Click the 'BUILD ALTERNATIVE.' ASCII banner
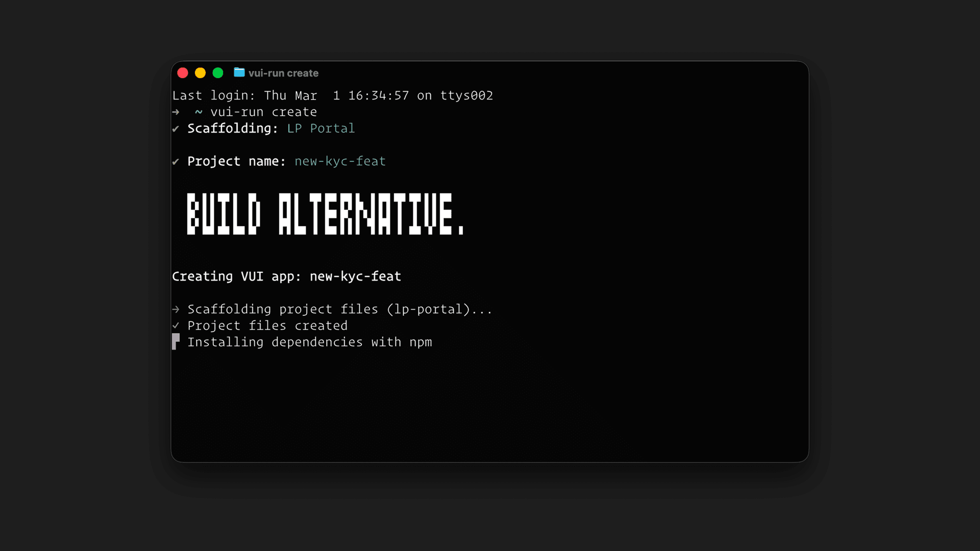This screenshot has height=551, width=980. pos(326,214)
